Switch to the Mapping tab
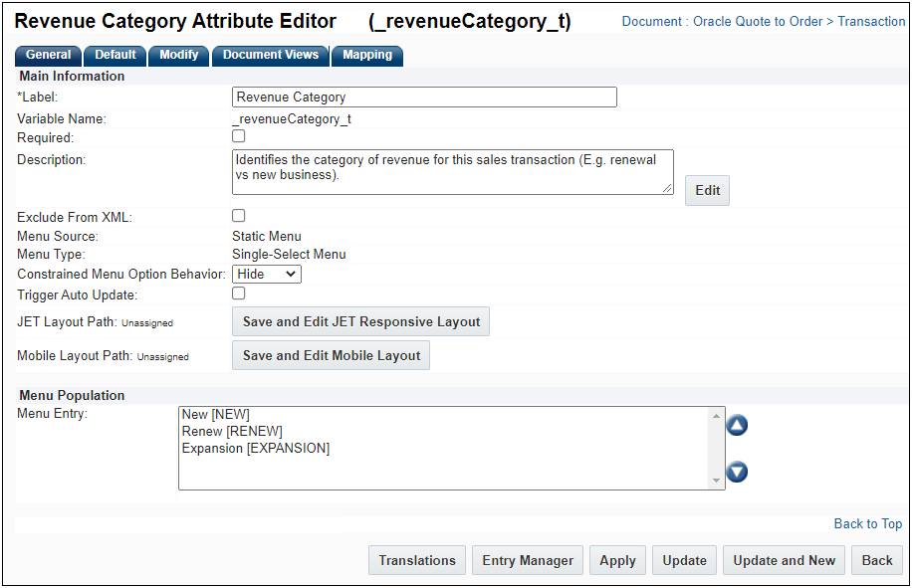 tap(367, 56)
